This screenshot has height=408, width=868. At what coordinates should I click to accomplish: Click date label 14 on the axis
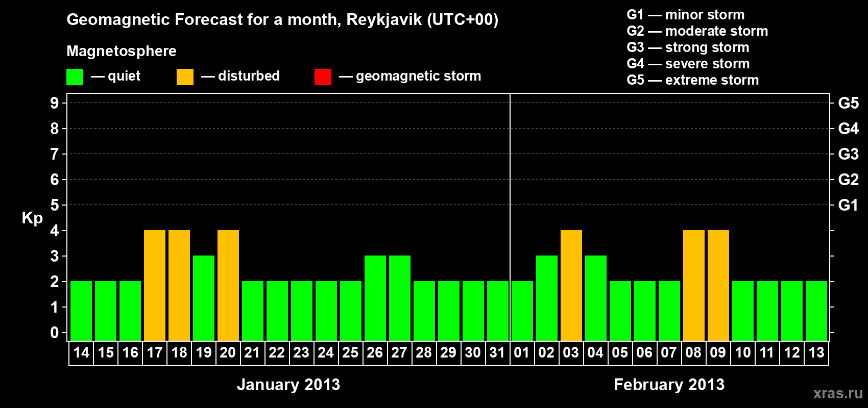pyautogui.click(x=81, y=352)
